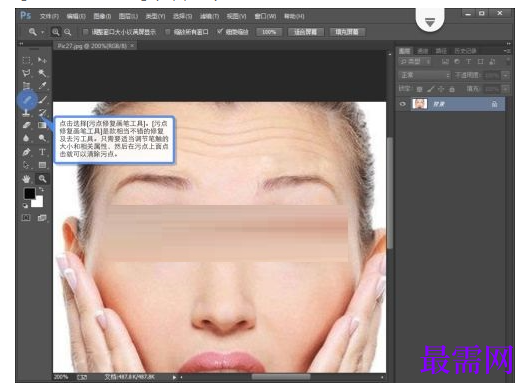This screenshot has width=532, height=391.
Task: Toggle type layer filter icon
Action: pos(469,61)
